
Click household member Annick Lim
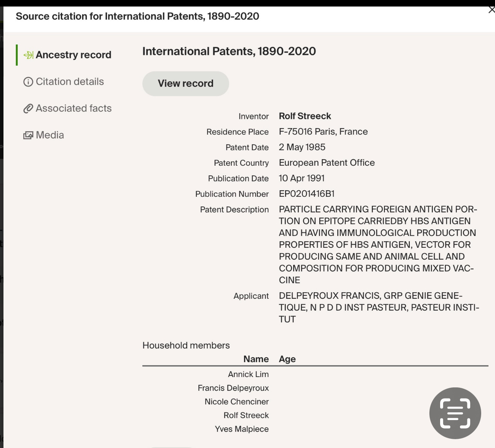(x=248, y=374)
